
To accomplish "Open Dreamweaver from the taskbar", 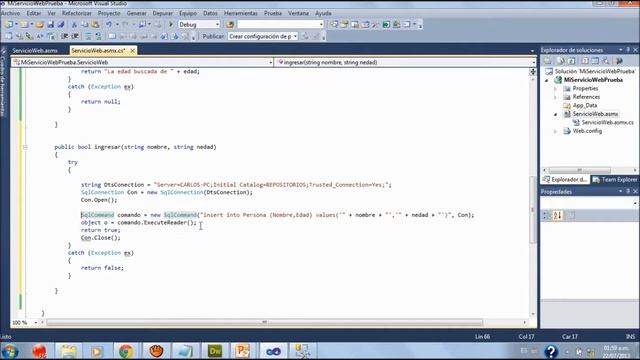I will [215, 351].
